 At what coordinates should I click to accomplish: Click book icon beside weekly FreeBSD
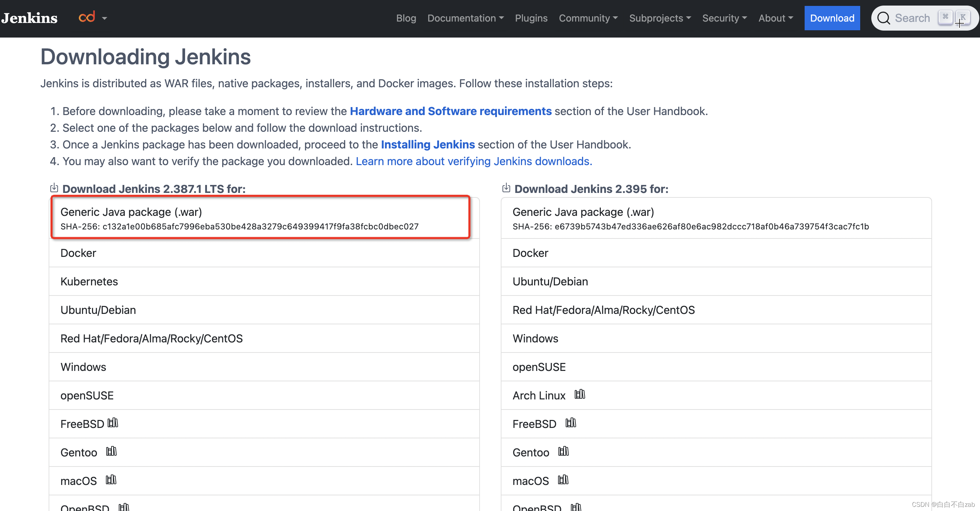point(570,423)
